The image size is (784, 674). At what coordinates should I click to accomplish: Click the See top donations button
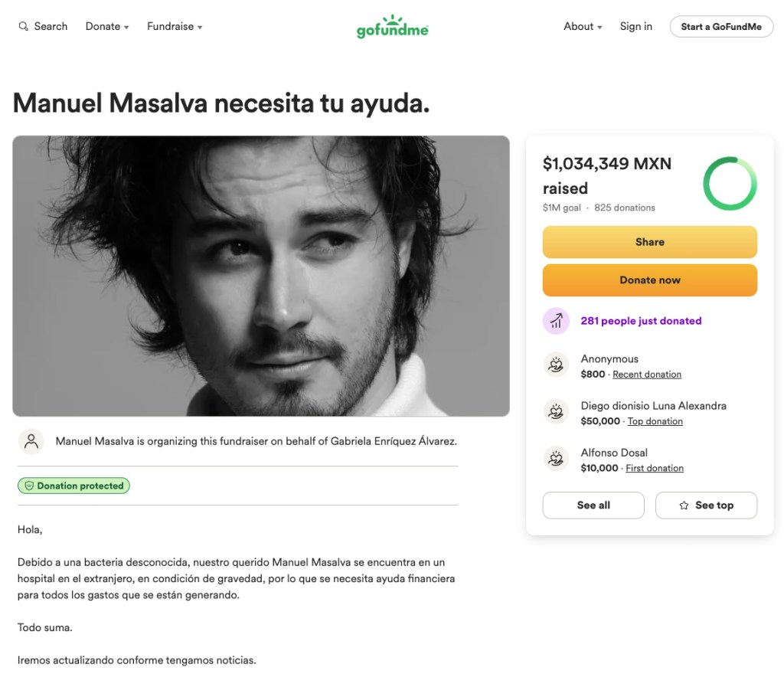[706, 505]
